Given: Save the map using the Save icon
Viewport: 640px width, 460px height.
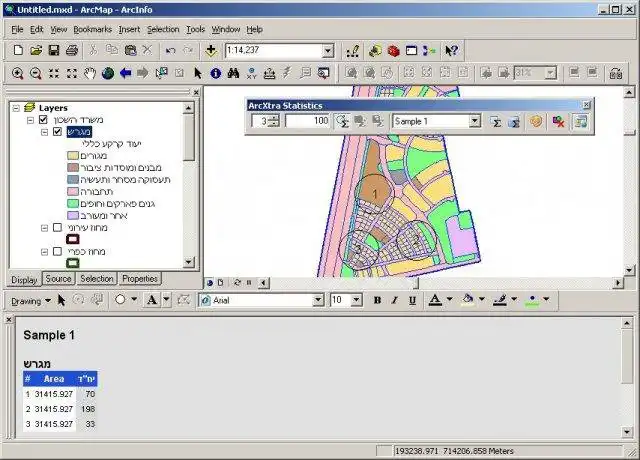Looking at the screenshot, I should tap(54, 51).
